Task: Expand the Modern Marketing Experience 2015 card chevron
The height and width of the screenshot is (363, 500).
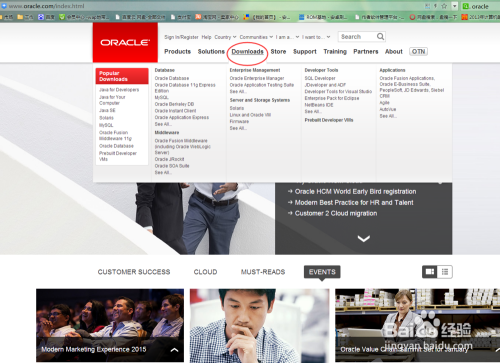Action: coord(174,350)
